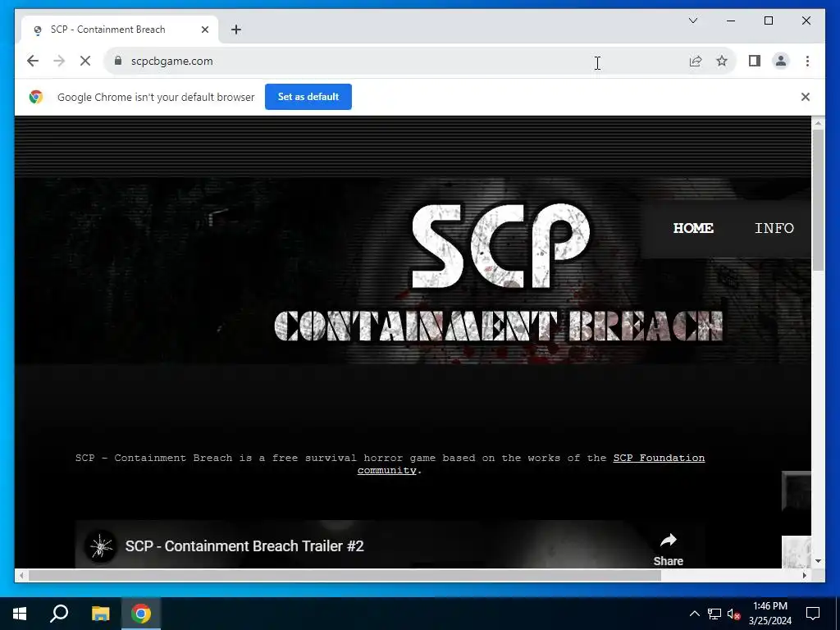Screen dimensions: 840x630
Task: Click the page's horizontal scrollbar thumb
Action: (345, 575)
